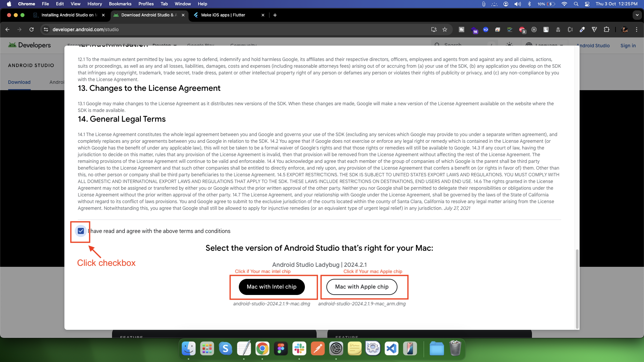The height and width of the screenshot is (362, 644).
Task: Click the History menu in Chrome menu bar
Action: coord(94,4)
